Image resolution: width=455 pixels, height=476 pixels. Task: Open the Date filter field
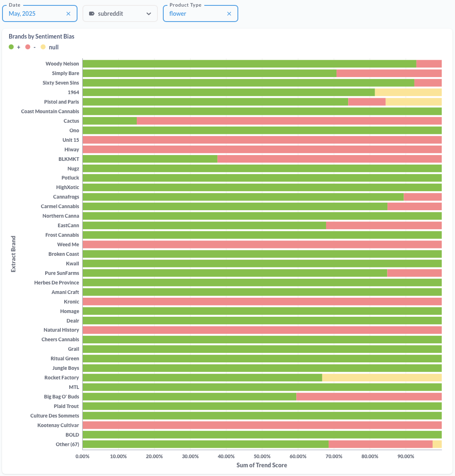click(x=40, y=13)
